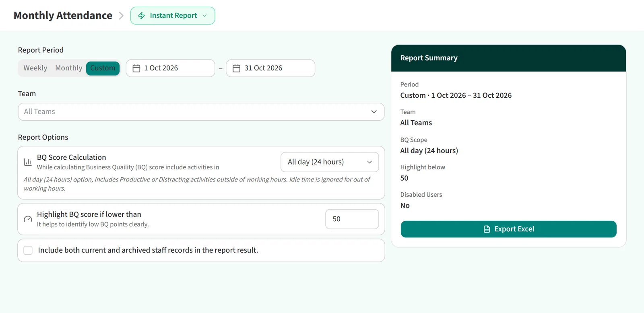Click the Report Period heading
This screenshot has height=313, width=644.
(x=41, y=50)
